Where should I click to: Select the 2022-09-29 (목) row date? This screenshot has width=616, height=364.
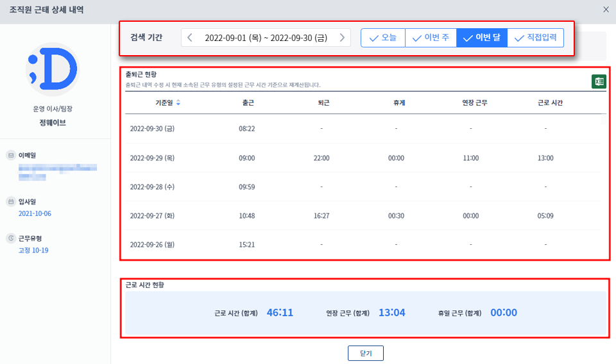(152, 158)
